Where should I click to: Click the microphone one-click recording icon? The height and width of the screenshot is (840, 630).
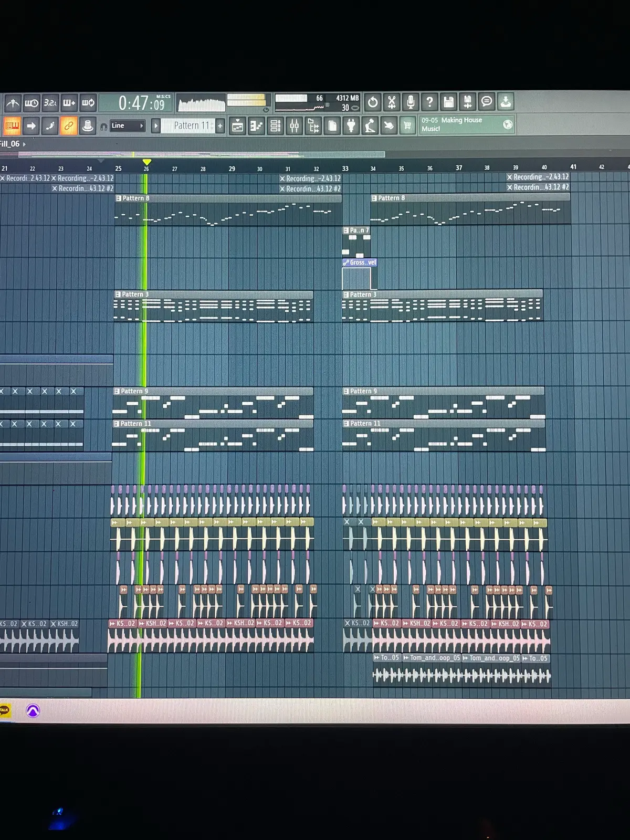point(411,102)
